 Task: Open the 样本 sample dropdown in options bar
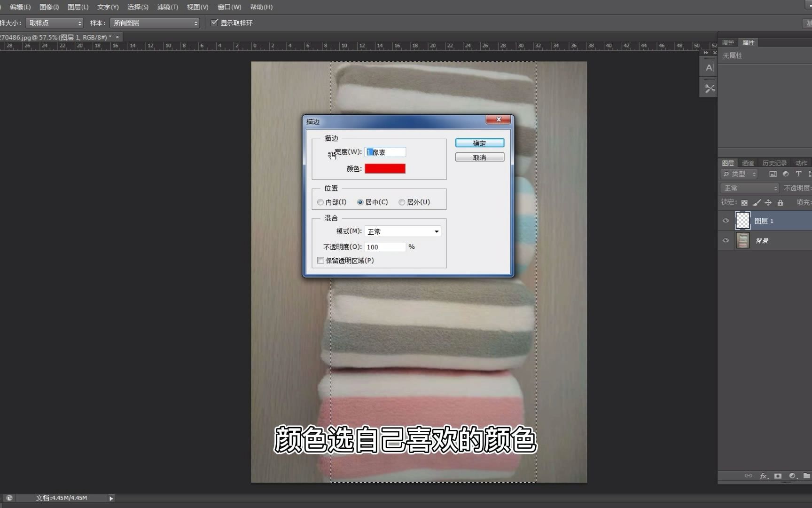(x=154, y=23)
